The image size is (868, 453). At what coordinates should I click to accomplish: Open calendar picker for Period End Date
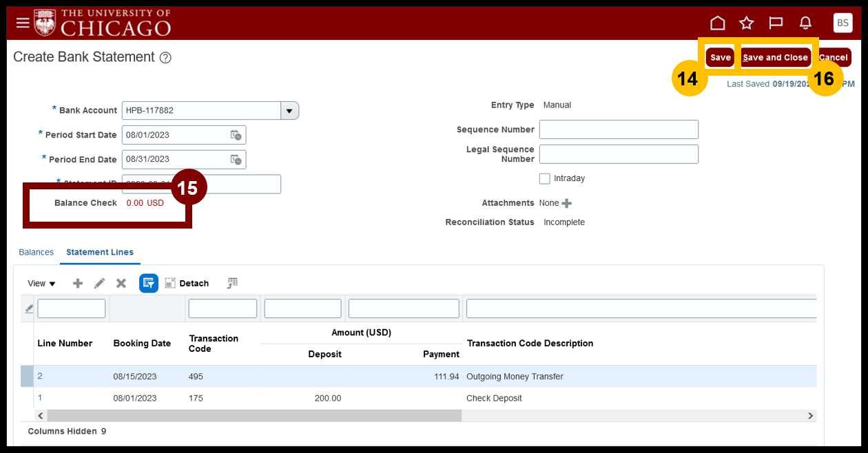click(236, 160)
